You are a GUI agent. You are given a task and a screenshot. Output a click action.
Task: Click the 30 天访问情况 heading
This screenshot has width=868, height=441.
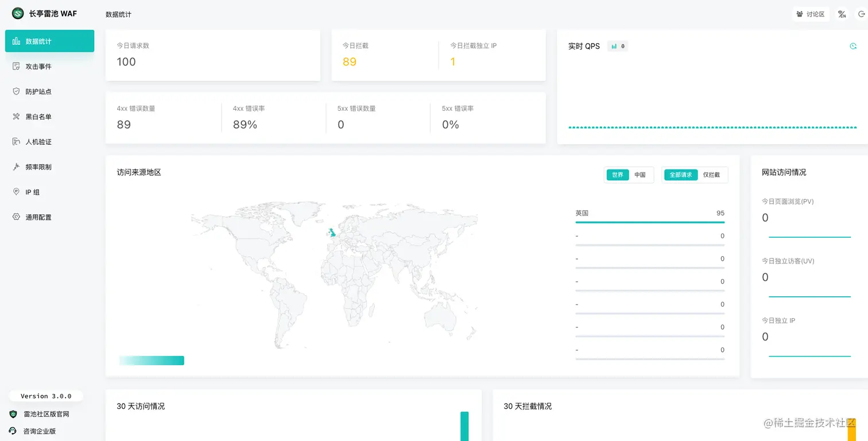(x=141, y=406)
